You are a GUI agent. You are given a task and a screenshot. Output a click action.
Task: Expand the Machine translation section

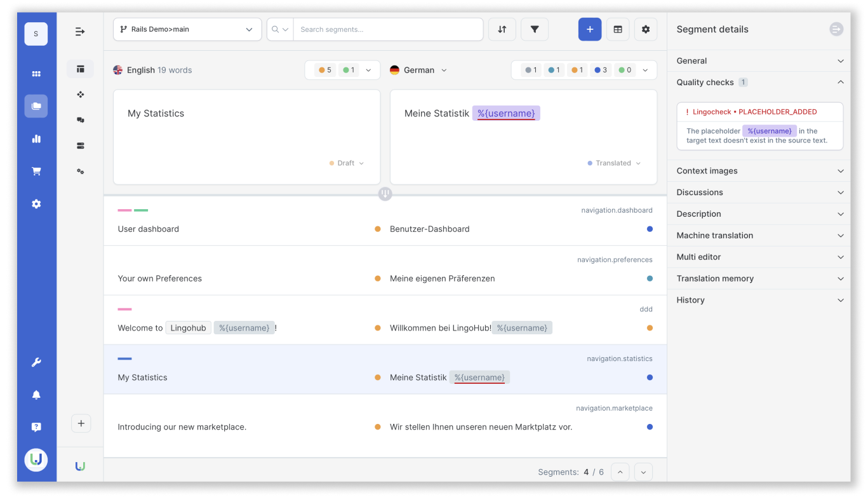pyautogui.click(x=759, y=235)
